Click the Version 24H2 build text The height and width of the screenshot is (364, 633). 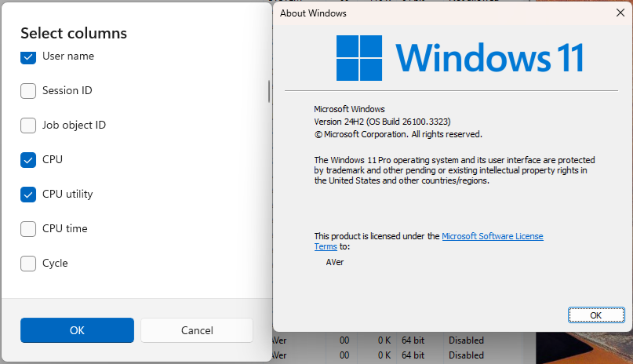click(x=382, y=122)
